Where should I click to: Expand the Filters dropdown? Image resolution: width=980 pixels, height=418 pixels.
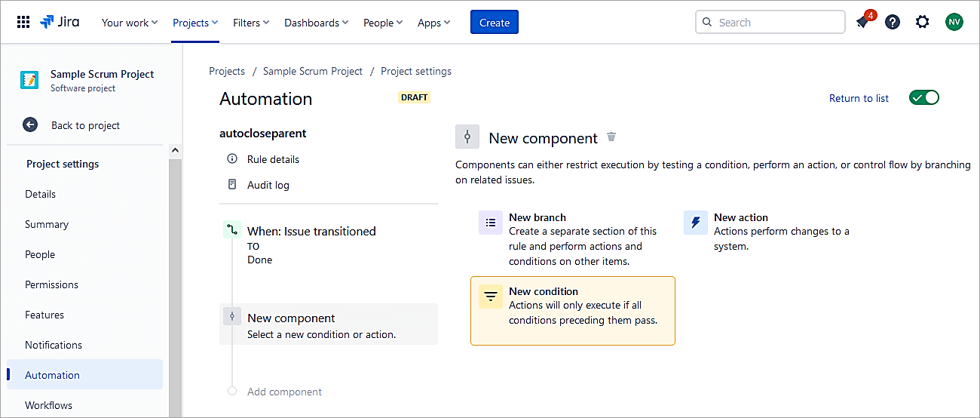(251, 23)
